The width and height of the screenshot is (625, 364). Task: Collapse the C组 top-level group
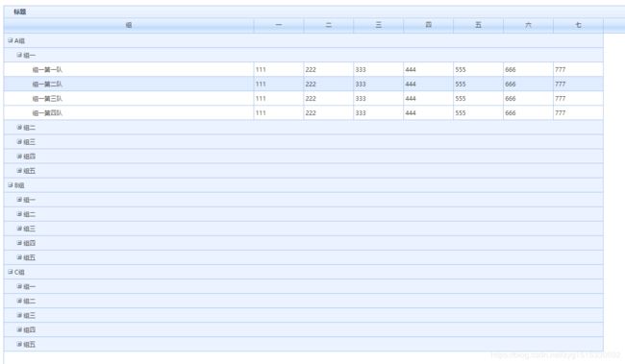(x=11, y=272)
